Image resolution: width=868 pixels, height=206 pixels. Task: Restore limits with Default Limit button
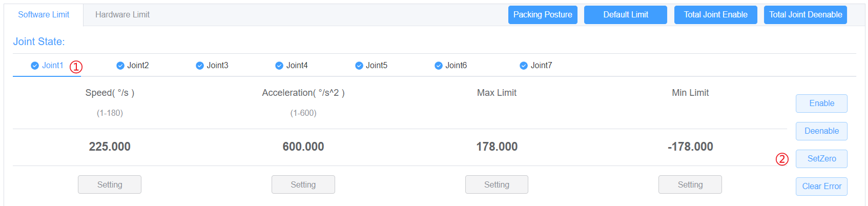coord(625,15)
